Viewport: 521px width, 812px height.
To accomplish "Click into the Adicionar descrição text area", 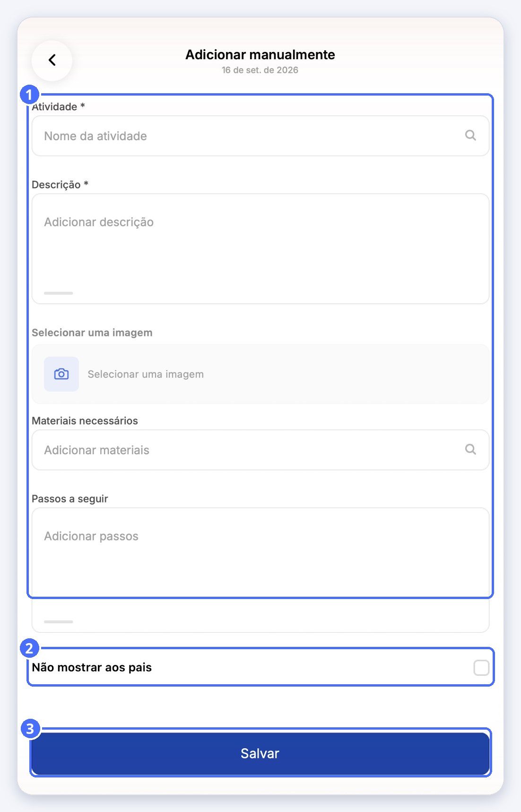I will tap(260, 248).
